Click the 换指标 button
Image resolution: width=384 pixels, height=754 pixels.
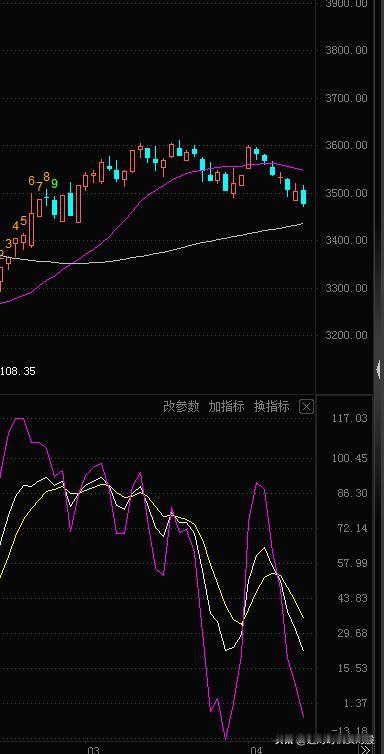(272, 407)
